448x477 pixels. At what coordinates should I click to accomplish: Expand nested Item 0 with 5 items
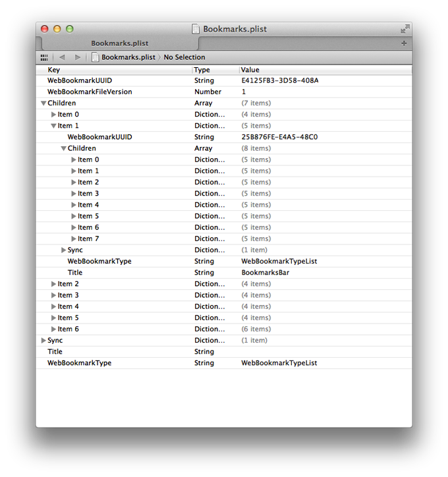(74, 159)
